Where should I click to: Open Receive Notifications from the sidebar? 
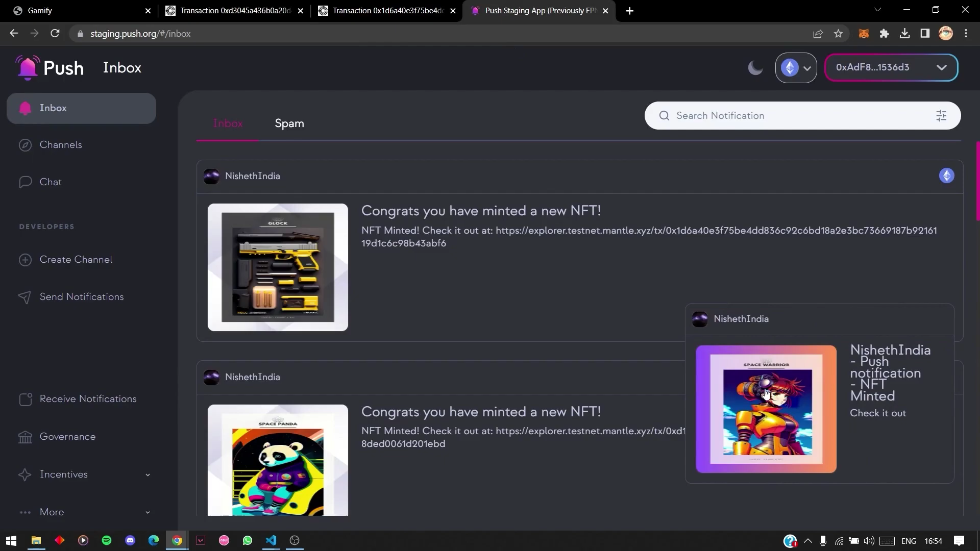[x=88, y=398]
